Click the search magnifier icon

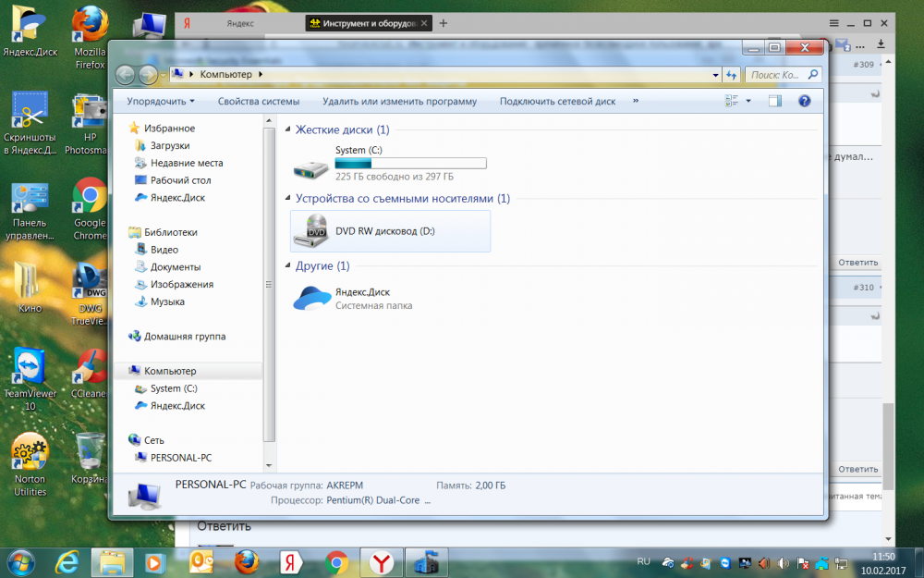(812, 74)
